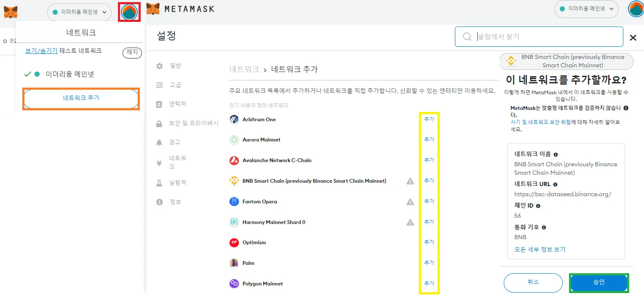Screen dimensions: 644x296
Task: Click warning triangle beside Fantom Opera
Action: click(410, 202)
